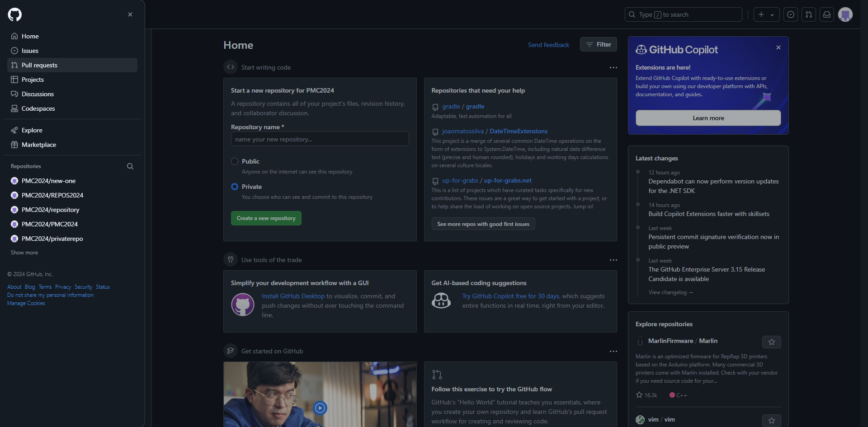
Task: Open the Privacy footer link
Action: point(63,287)
